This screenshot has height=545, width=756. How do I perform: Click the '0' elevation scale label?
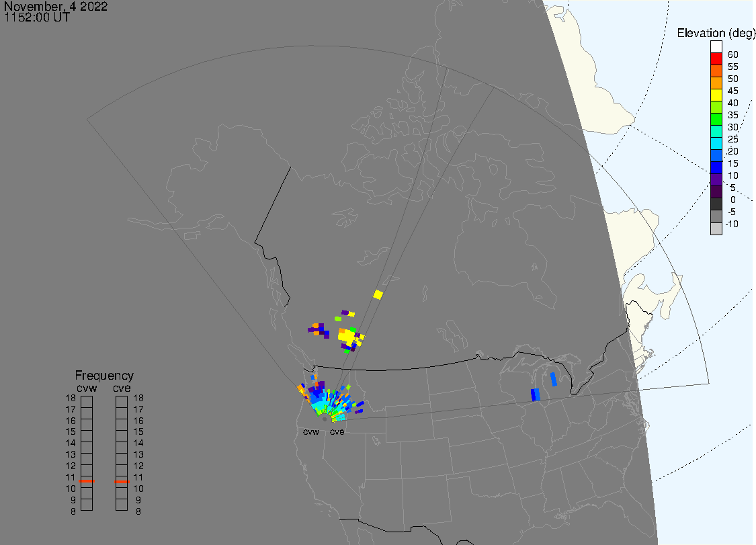(x=733, y=200)
